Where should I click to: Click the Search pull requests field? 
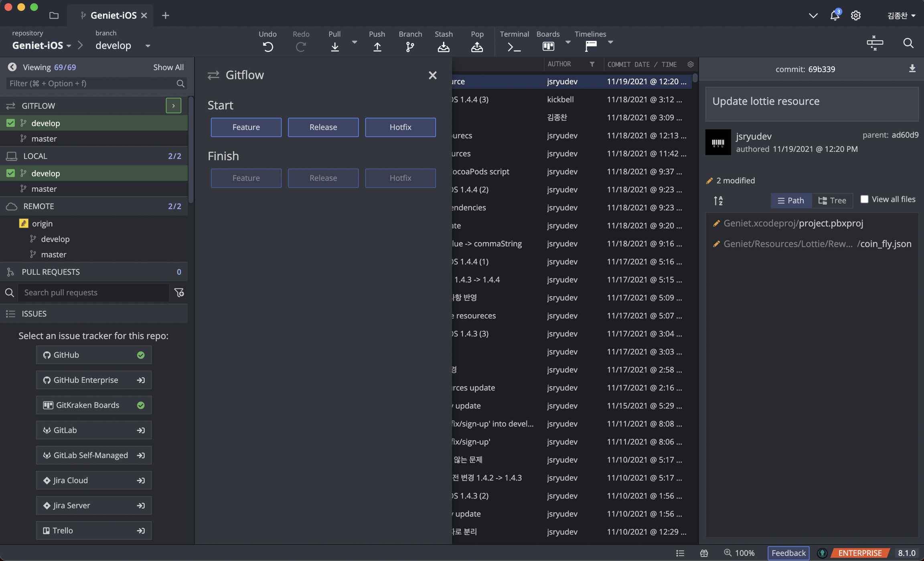(93, 293)
